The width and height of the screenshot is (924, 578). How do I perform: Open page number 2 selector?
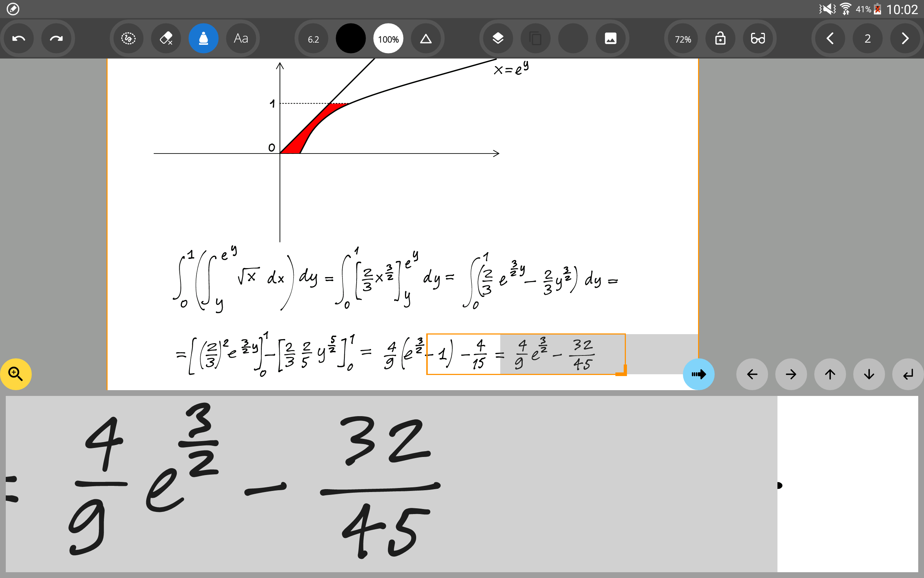click(x=867, y=39)
